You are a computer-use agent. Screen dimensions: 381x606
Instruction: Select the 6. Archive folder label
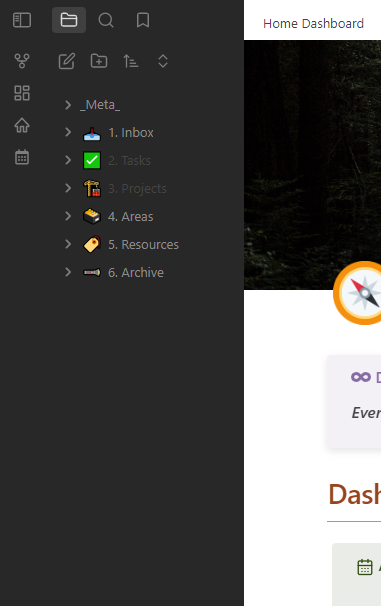click(136, 272)
